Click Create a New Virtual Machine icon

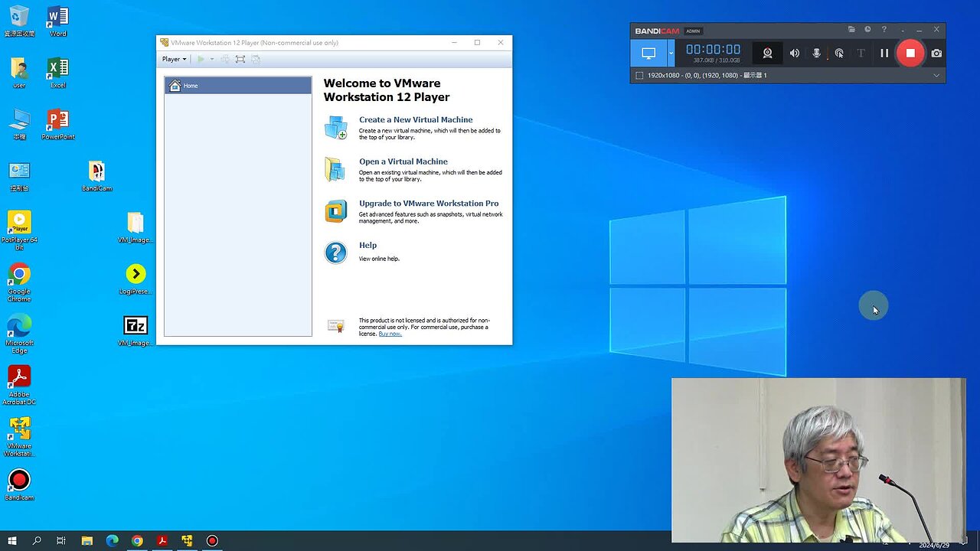click(336, 127)
